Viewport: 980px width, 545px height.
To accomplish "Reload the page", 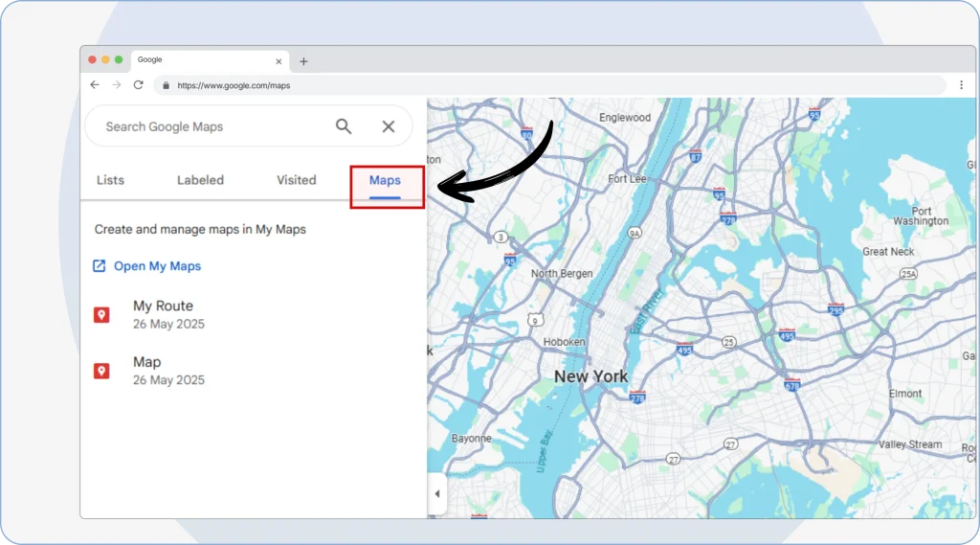I will point(139,84).
